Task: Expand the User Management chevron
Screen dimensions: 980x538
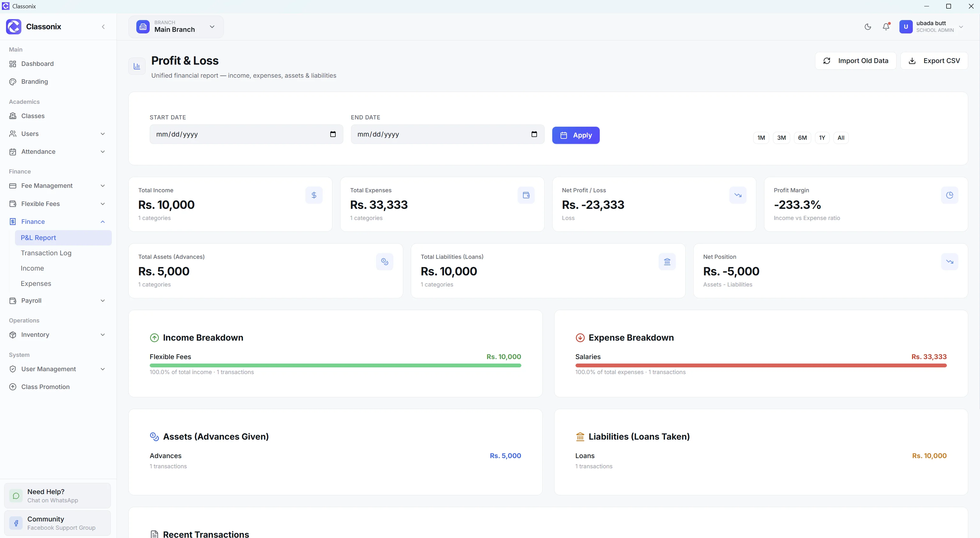Action: (x=103, y=369)
